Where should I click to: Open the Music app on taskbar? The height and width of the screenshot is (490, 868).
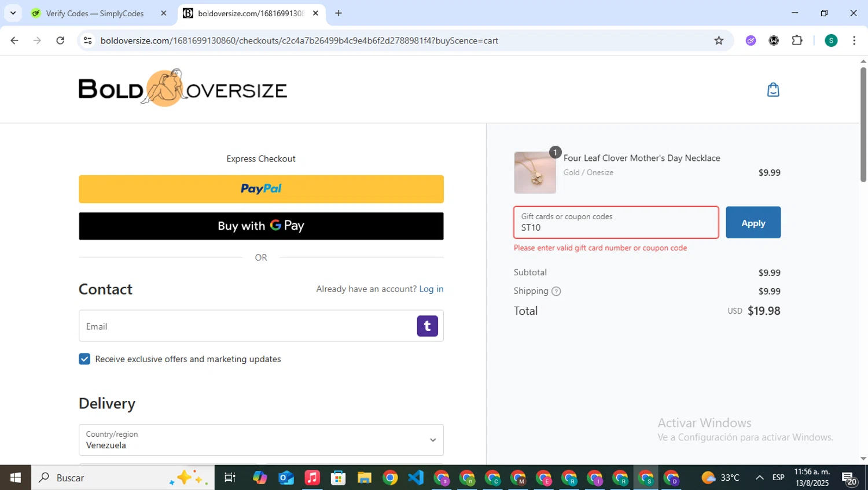click(x=312, y=478)
